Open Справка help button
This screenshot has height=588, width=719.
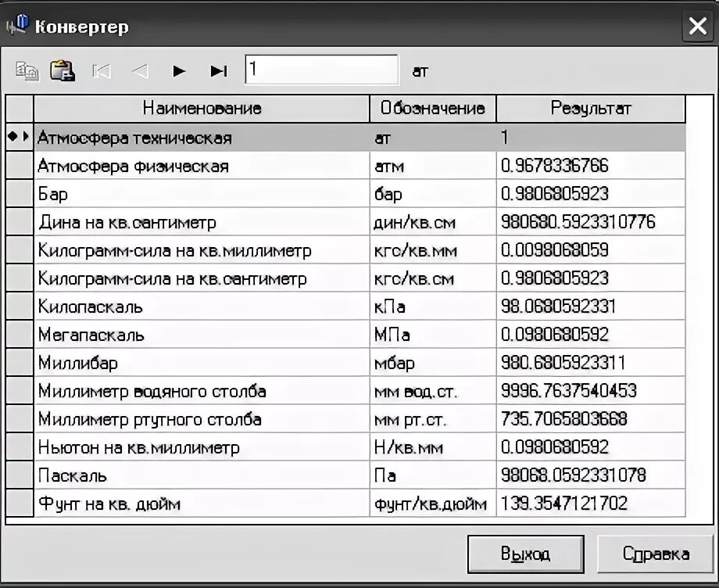click(656, 554)
